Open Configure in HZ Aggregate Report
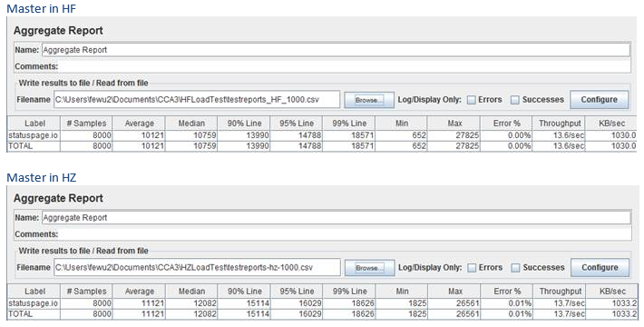This screenshot has width=644, height=327. [600, 267]
